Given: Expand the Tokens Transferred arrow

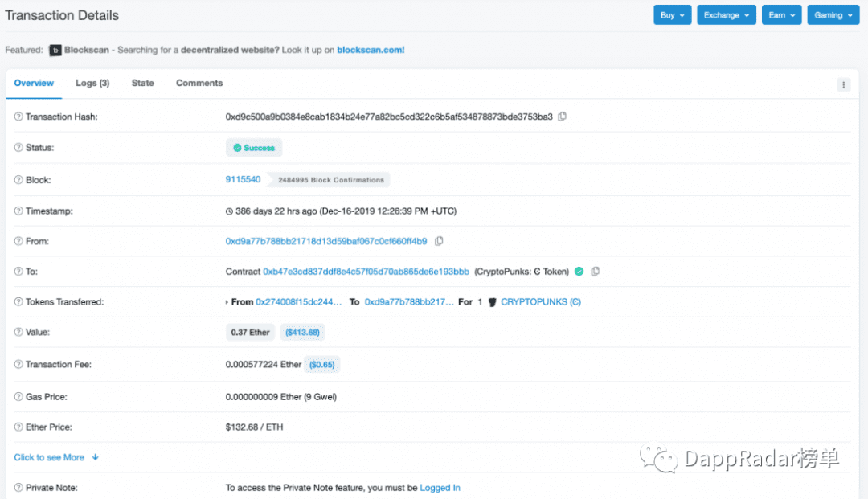Looking at the screenshot, I should [x=227, y=302].
